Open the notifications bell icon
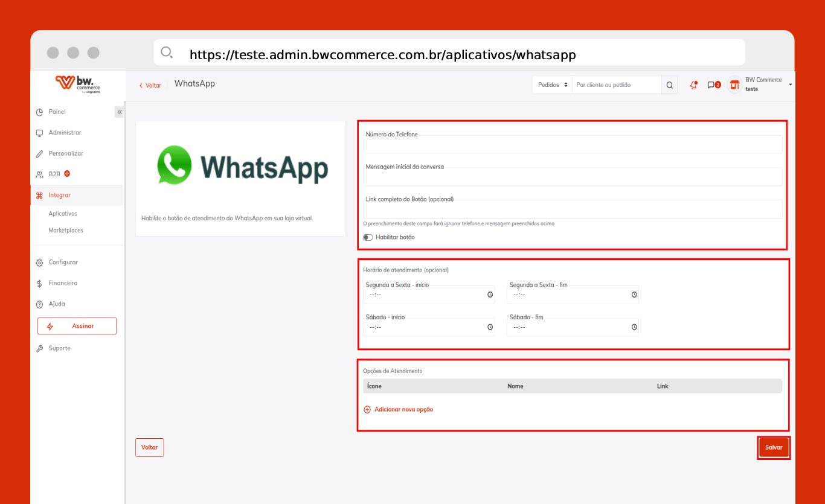Viewport: 825px width, 504px height. [693, 85]
